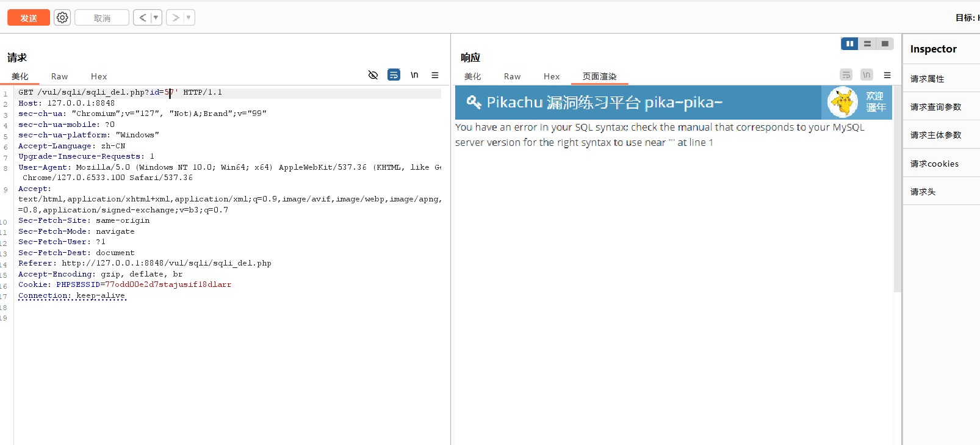Screen dimensions: 980x445
Task: Open the history dropdown beside the back arrow
Action: (x=156, y=18)
